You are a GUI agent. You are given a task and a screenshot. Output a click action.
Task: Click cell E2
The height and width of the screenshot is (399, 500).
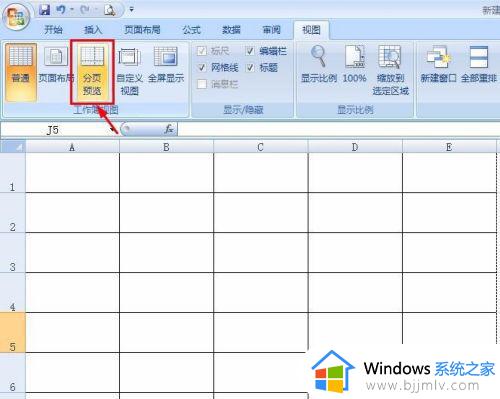(x=449, y=213)
